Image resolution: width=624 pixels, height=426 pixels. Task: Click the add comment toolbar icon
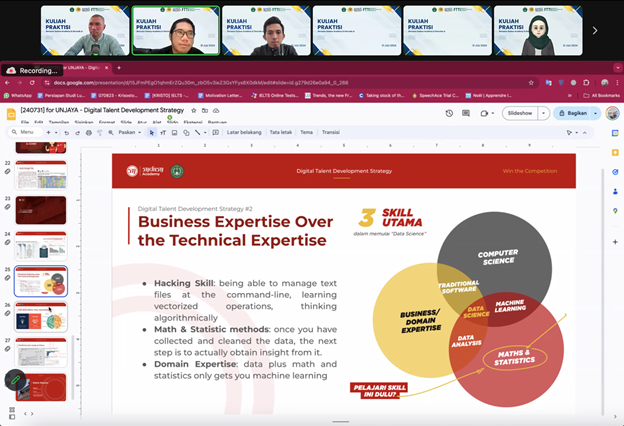pyautogui.click(x=213, y=132)
